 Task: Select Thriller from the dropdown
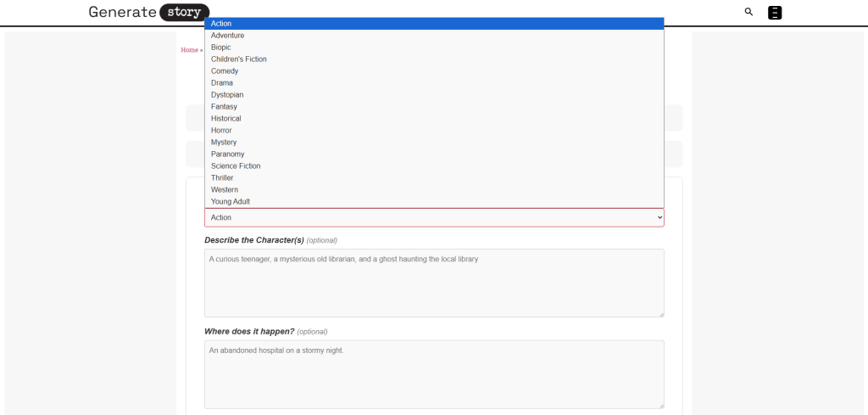pyautogui.click(x=222, y=178)
